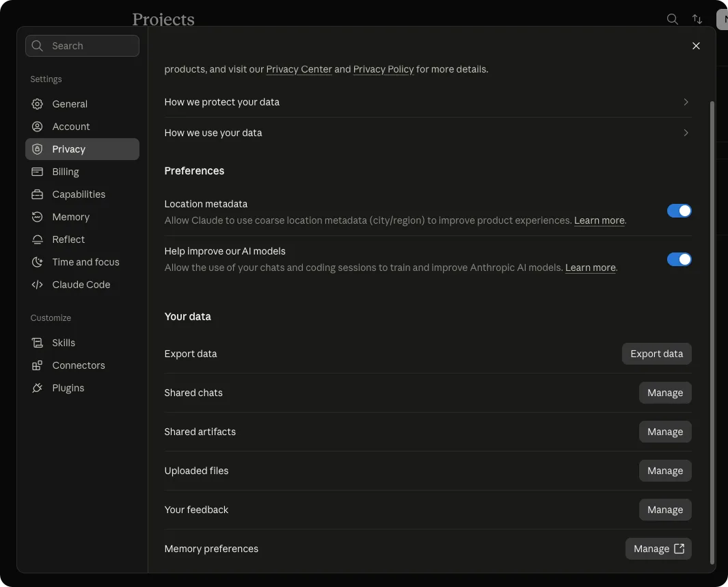728x587 pixels.
Task: Click the Billing card icon
Action: point(37,172)
